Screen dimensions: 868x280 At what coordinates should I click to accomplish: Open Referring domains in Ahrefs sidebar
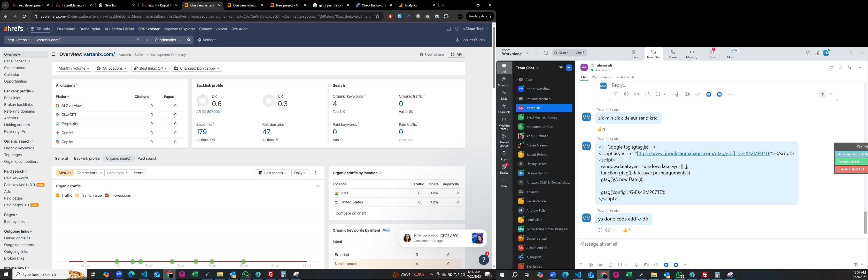pos(19,111)
